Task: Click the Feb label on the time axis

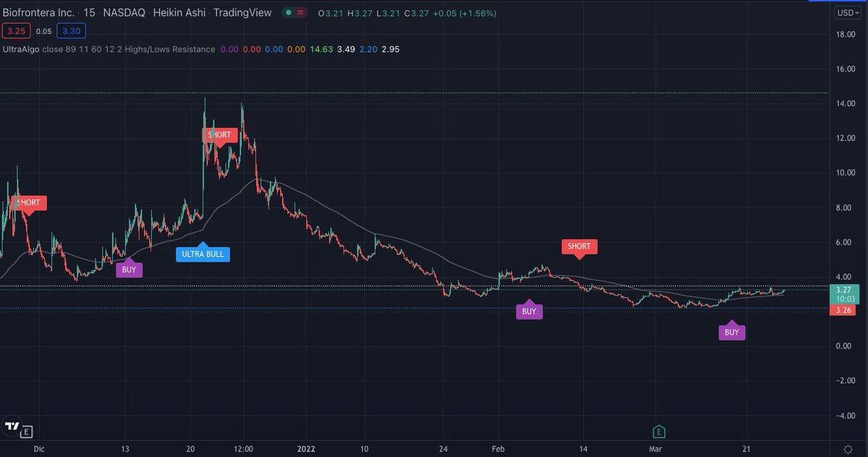Action: 499,449
